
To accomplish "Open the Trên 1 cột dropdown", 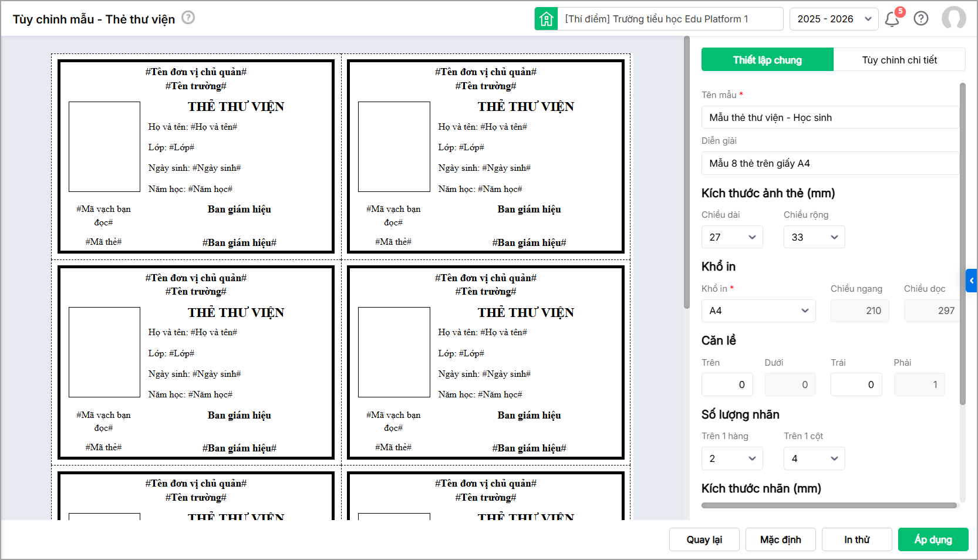I will pos(814,458).
